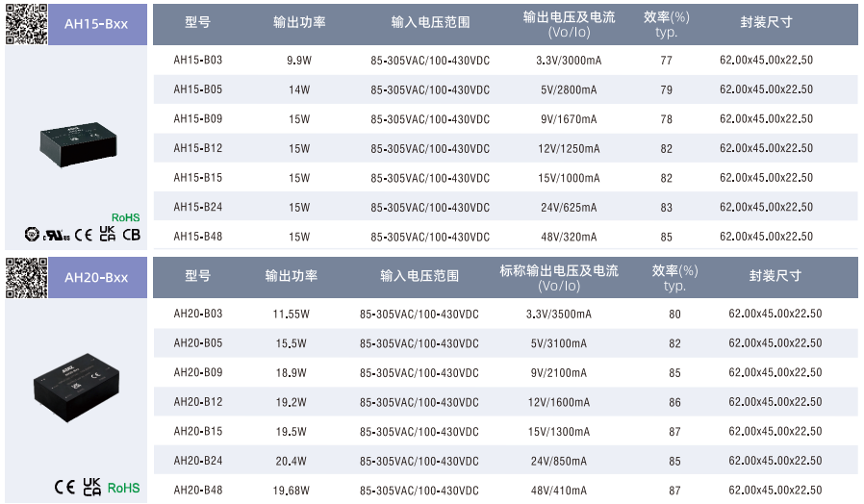Select the AH15-Bxx series title
The width and height of the screenshot is (864, 504).
coord(96,23)
